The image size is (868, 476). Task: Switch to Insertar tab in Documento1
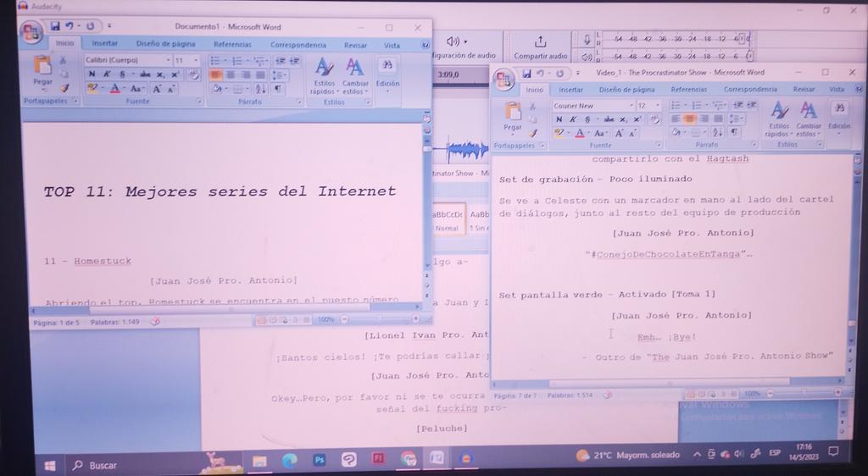104,43
